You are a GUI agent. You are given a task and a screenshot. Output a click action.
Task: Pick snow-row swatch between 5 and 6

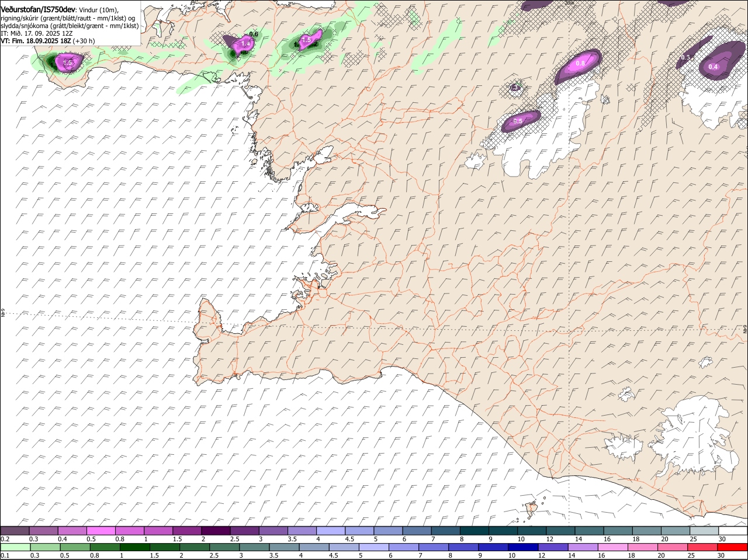(x=388, y=530)
